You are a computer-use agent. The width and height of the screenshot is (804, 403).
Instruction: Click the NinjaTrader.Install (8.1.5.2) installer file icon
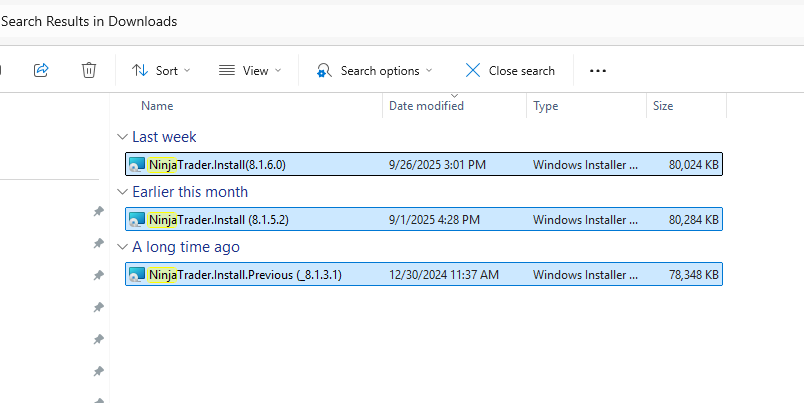tap(137, 219)
